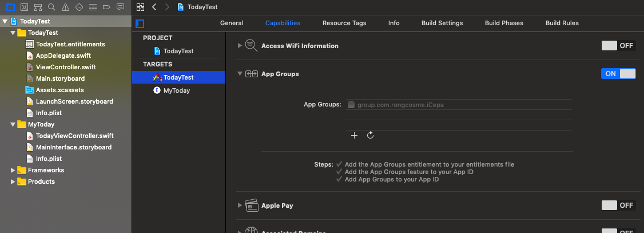Switch to the Build Settings tab
644x233 pixels.
click(442, 23)
